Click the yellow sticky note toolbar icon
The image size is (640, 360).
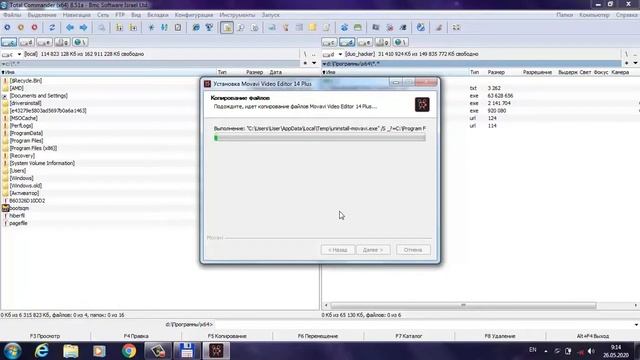coord(313,27)
